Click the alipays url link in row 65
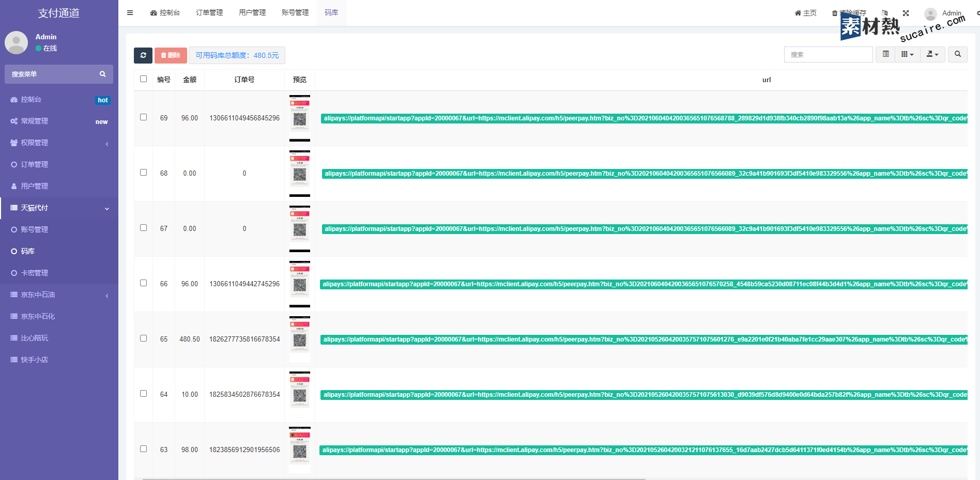 click(x=644, y=339)
